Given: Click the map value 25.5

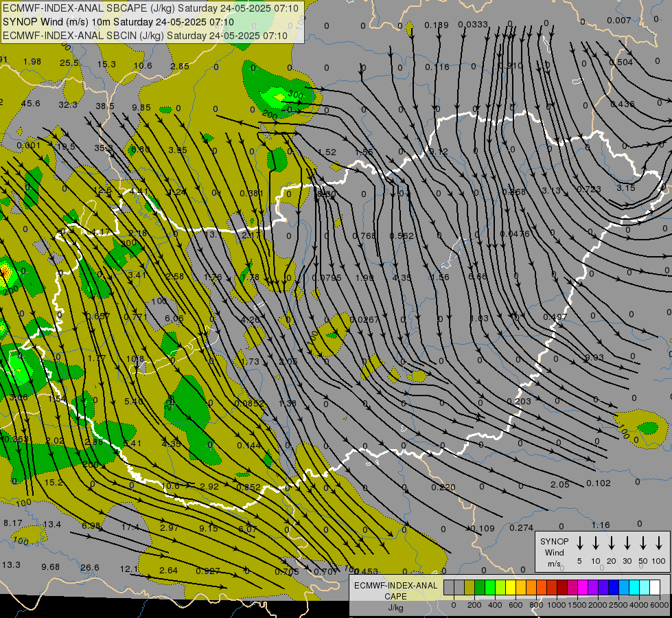Looking at the screenshot, I should (x=69, y=63).
